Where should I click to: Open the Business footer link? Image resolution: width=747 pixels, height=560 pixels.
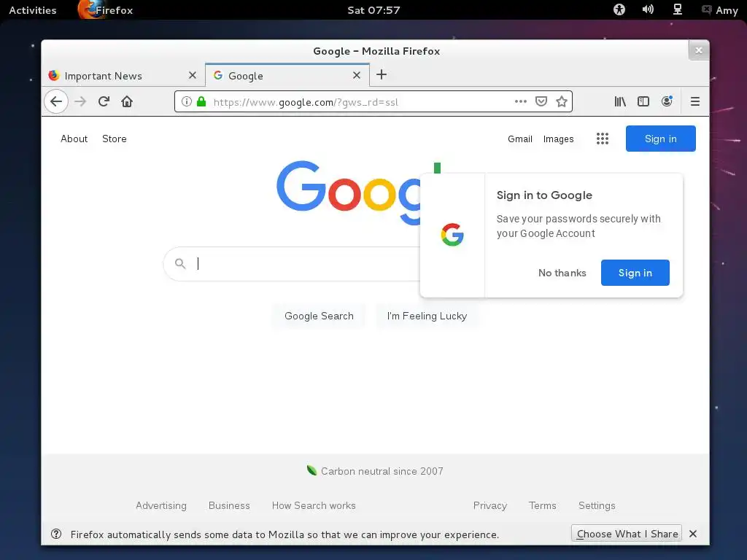tap(229, 506)
